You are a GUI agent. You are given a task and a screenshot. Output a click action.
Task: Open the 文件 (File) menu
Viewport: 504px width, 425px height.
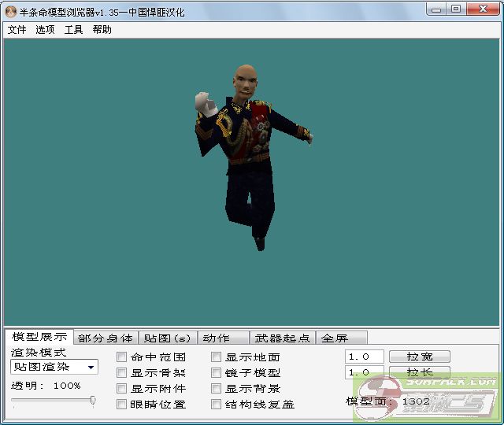pyautogui.click(x=17, y=30)
